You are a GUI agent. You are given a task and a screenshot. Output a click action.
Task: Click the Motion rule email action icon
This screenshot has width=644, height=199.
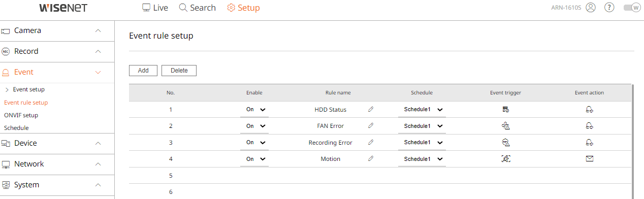pyautogui.click(x=589, y=158)
